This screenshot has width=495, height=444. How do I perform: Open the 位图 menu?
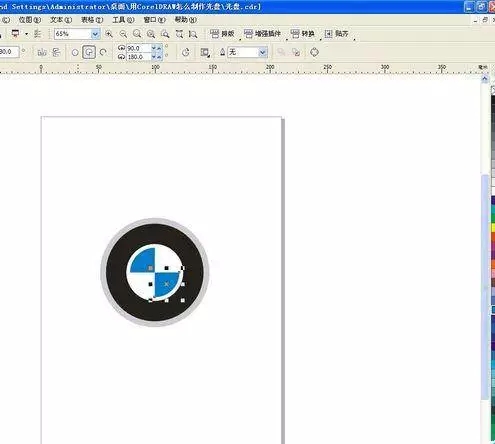(x=30, y=20)
